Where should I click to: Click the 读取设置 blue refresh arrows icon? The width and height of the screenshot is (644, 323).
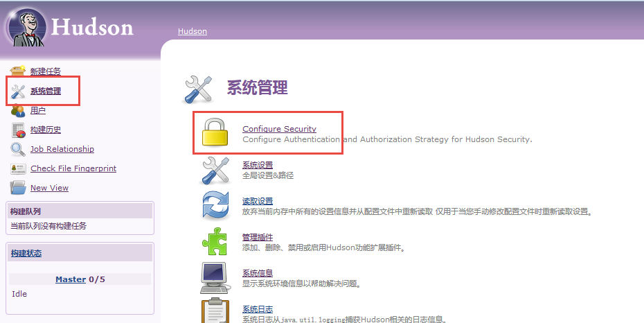pos(215,205)
